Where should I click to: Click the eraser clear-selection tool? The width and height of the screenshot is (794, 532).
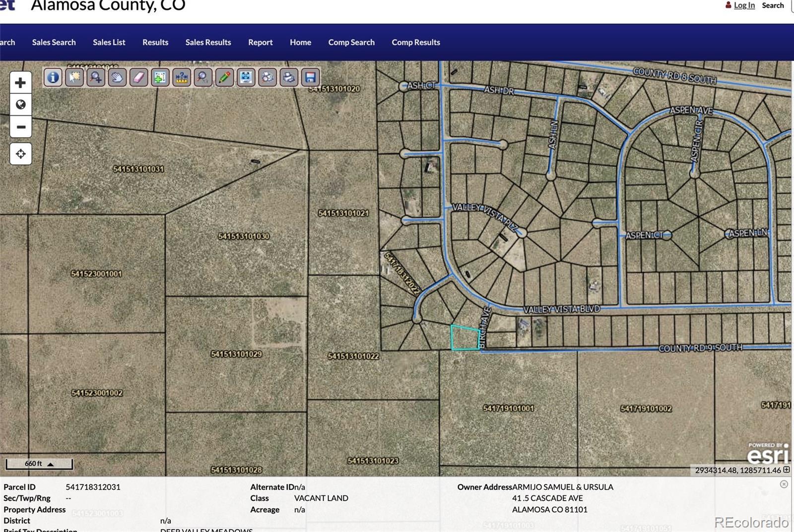tap(139, 77)
